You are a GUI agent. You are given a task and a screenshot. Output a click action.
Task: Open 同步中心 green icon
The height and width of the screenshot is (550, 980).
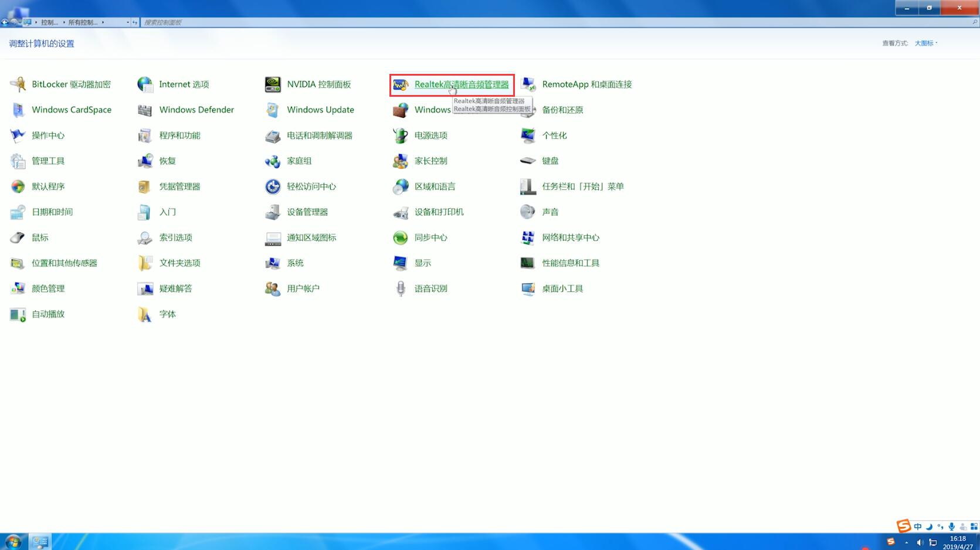tap(401, 237)
